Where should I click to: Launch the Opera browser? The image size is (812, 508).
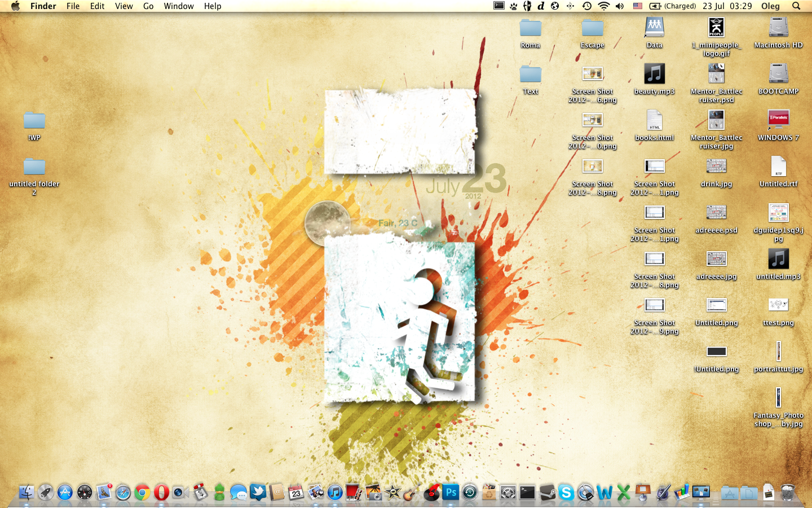161,492
